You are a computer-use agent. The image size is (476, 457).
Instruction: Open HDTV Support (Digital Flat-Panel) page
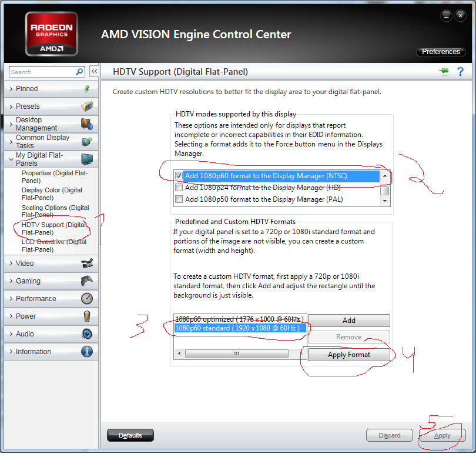pos(54,228)
